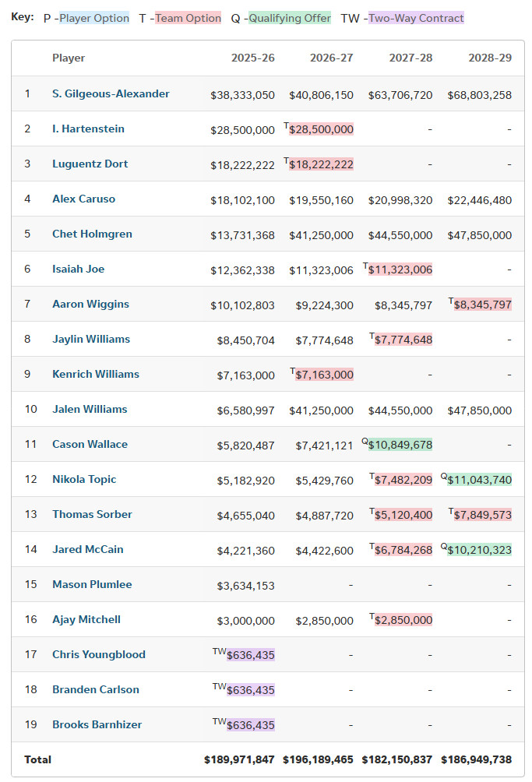Screen dimensions: 532x782
Task: Click the Two-Way Contract key label
Action: click(x=416, y=18)
